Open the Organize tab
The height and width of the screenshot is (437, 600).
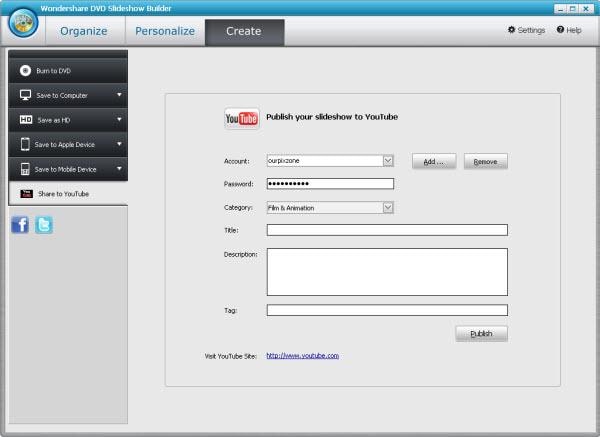tap(84, 31)
